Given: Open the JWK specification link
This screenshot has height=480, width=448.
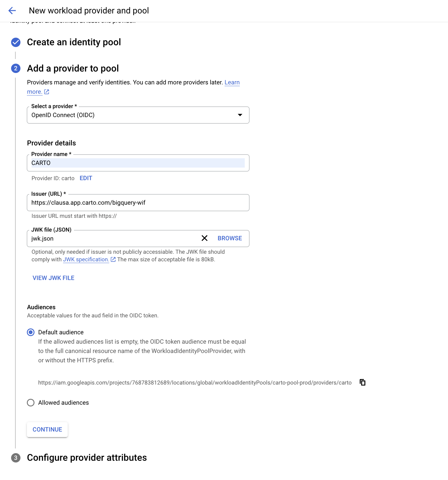Looking at the screenshot, I should pos(86,260).
